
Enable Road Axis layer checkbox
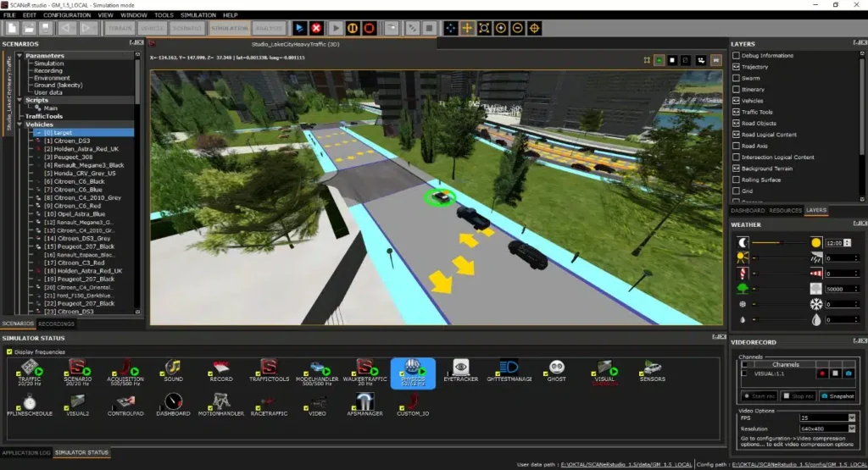pos(737,146)
